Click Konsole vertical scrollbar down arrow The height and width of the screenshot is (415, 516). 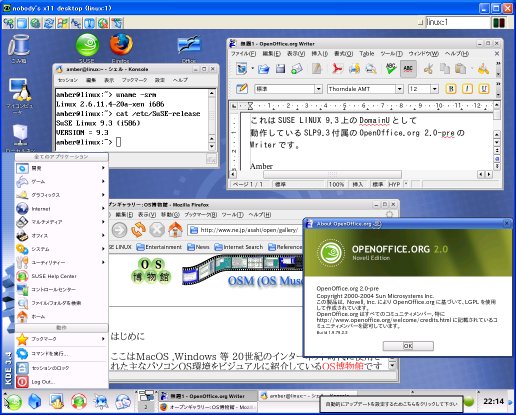tap(212, 146)
